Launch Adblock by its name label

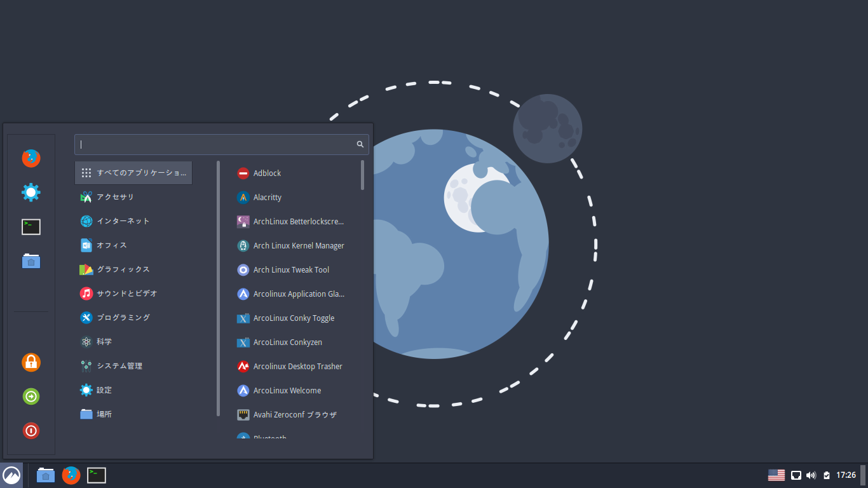[267, 173]
